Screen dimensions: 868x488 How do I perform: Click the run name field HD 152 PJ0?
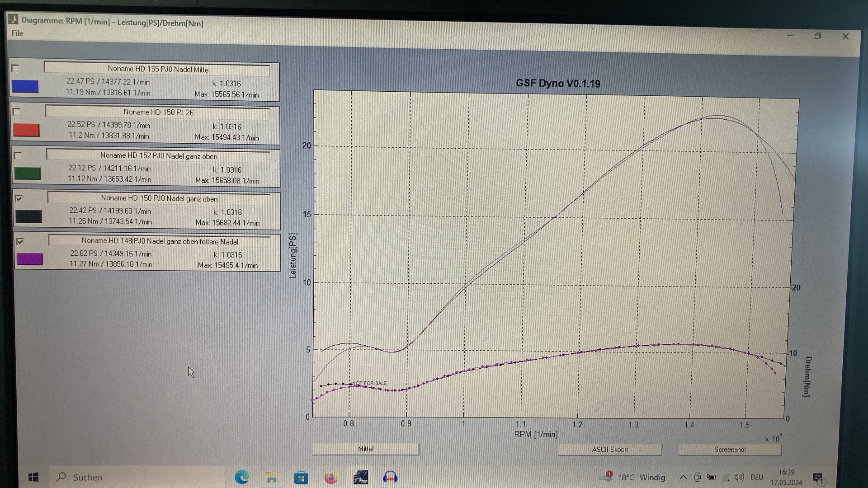point(158,155)
